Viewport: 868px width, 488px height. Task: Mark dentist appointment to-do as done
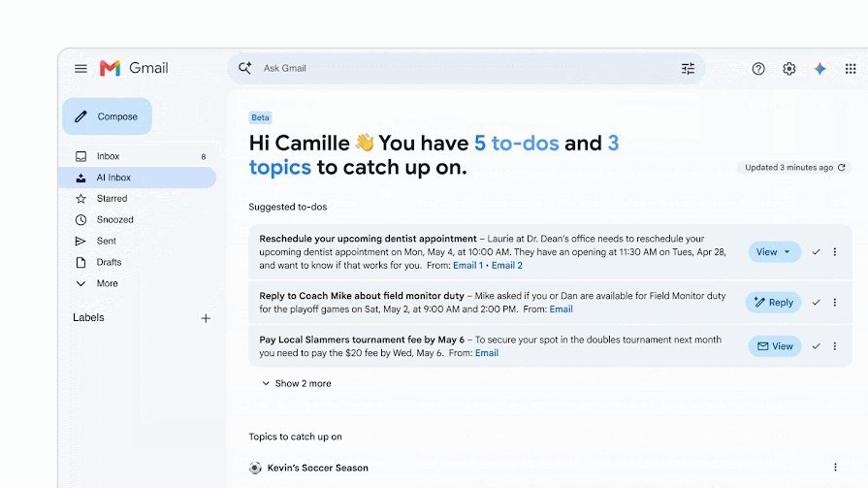816,252
